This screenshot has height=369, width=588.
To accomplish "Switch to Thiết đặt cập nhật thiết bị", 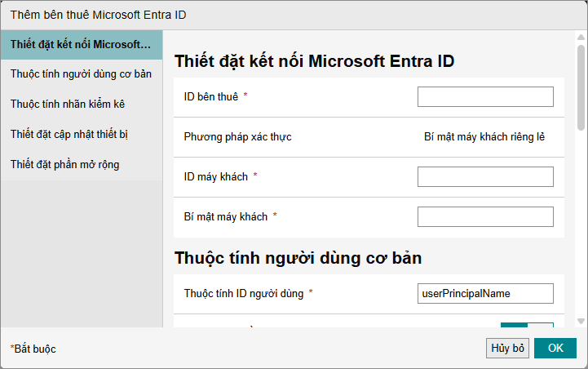I will click(82, 134).
